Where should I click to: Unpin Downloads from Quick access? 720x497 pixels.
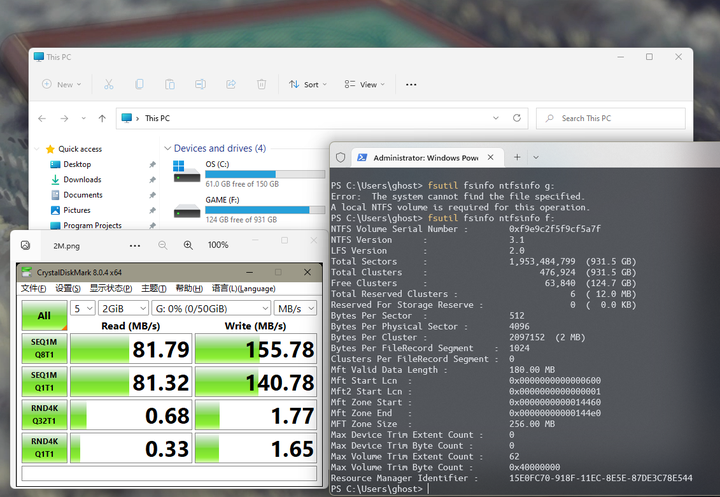[x=152, y=180]
